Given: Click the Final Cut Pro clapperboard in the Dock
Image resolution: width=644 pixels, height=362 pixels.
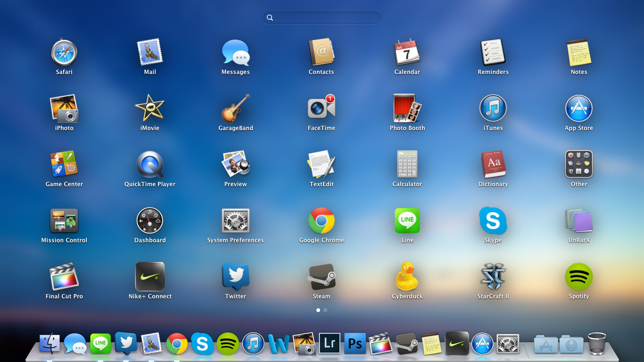Looking at the screenshot, I should [380, 344].
